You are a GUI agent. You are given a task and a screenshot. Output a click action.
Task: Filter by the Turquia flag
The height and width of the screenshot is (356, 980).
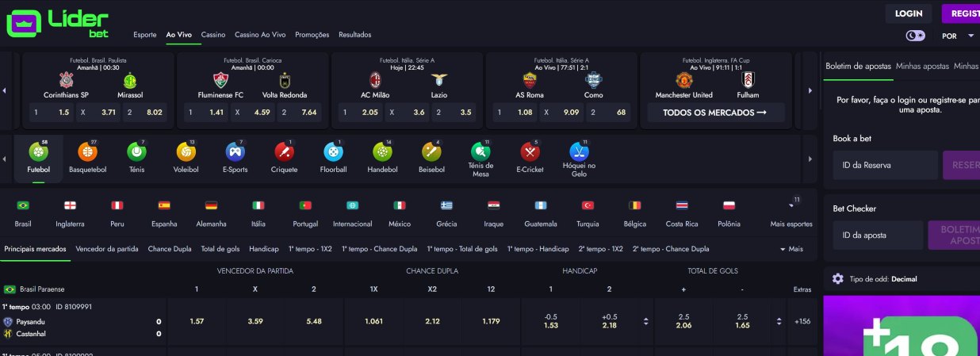[588, 205]
